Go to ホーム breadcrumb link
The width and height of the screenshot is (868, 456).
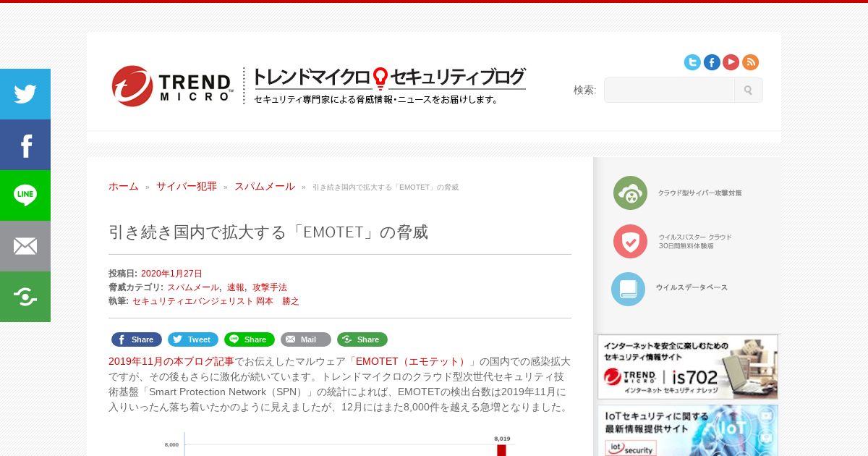point(124,186)
